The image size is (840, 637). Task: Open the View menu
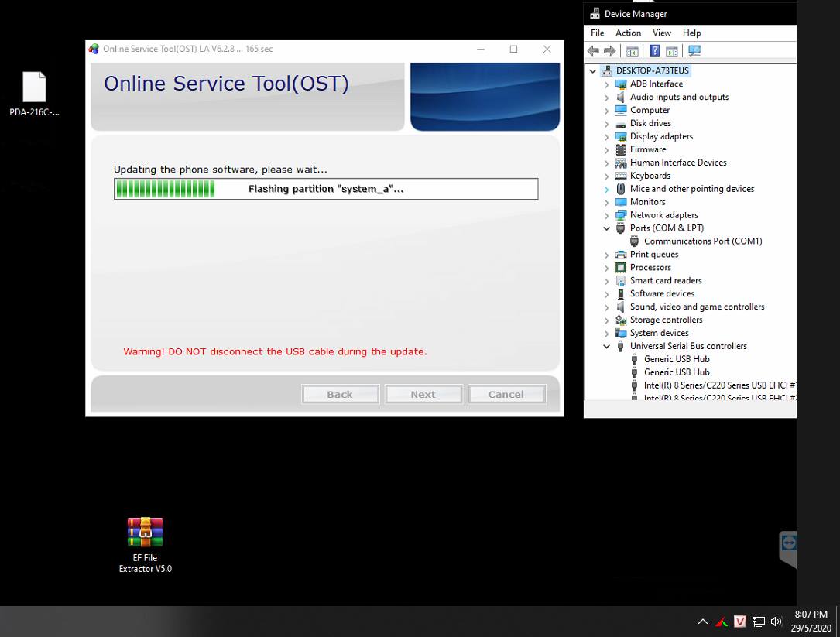tap(662, 33)
